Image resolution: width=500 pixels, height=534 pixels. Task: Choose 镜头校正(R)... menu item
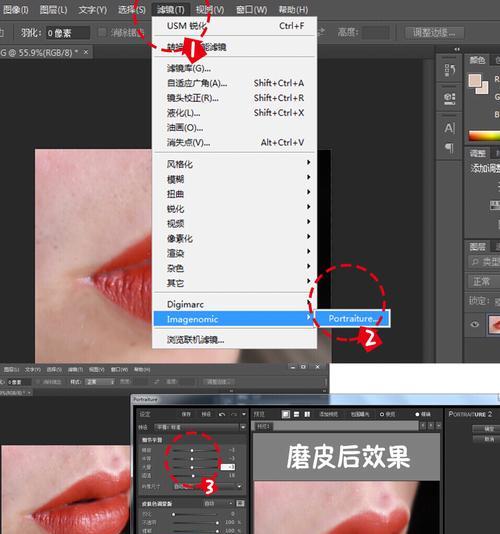tap(235, 98)
